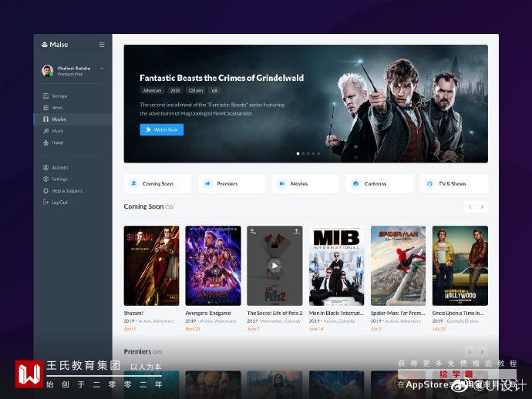The height and width of the screenshot is (399, 532).
Task: Click The Secret Life of Pets 2 title
Action: click(x=274, y=313)
